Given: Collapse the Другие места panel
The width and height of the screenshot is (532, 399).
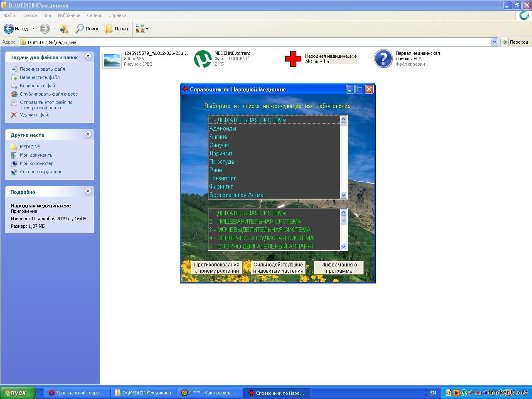Looking at the screenshot, I should point(88,134).
